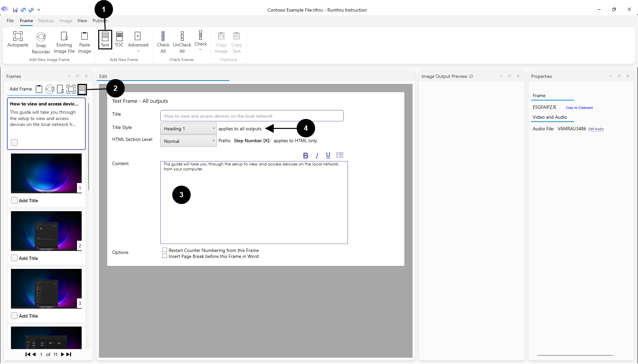The height and width of the screenshot is (364, 638).
Task: Expand the Advanced frame options
Action: [138, 42]
